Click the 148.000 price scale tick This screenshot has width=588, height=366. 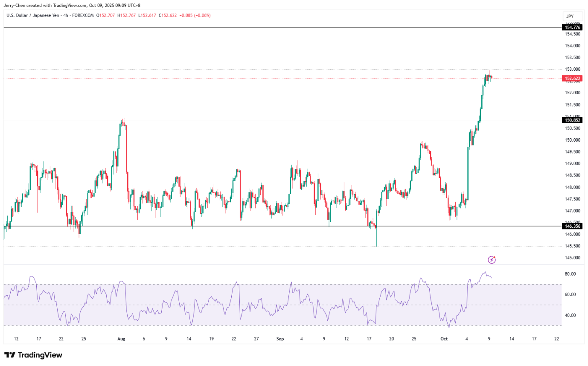click(573, 187)
